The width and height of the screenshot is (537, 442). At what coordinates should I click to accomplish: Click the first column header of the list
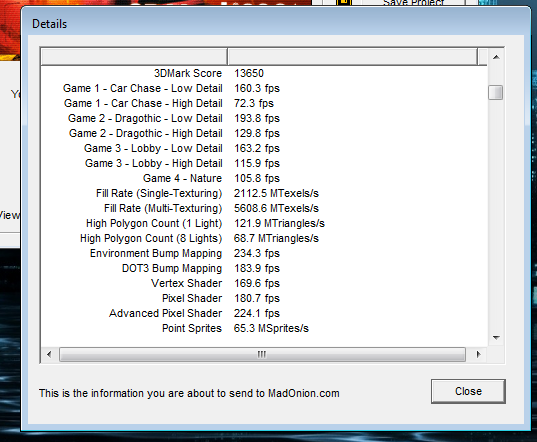134,56
